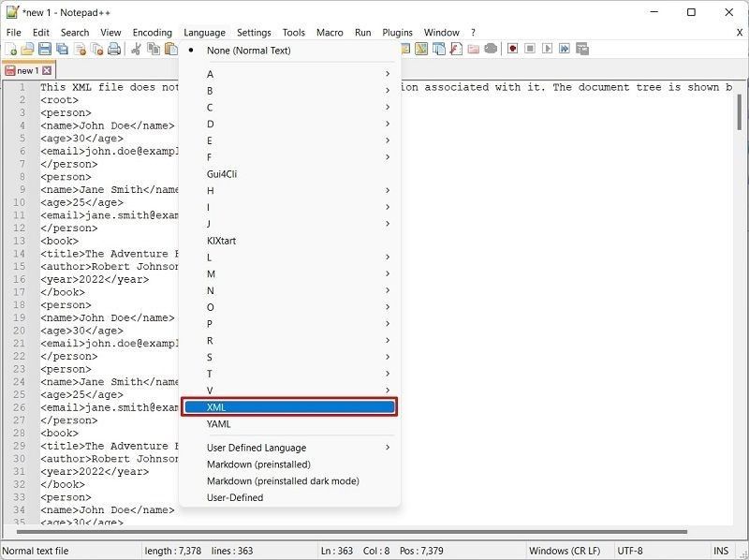Open the File menu
This screenshot has width=749, height=560.
[x=14, y=33]
